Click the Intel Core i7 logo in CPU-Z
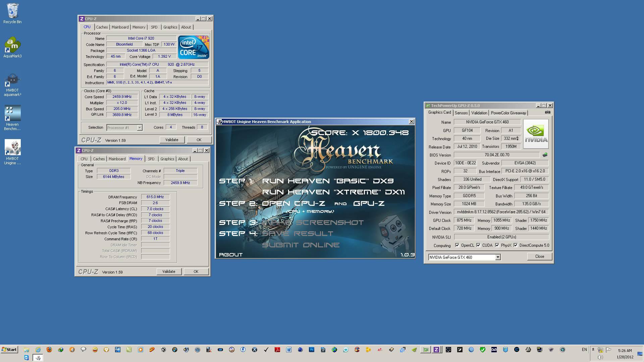 tap(194, 47)
